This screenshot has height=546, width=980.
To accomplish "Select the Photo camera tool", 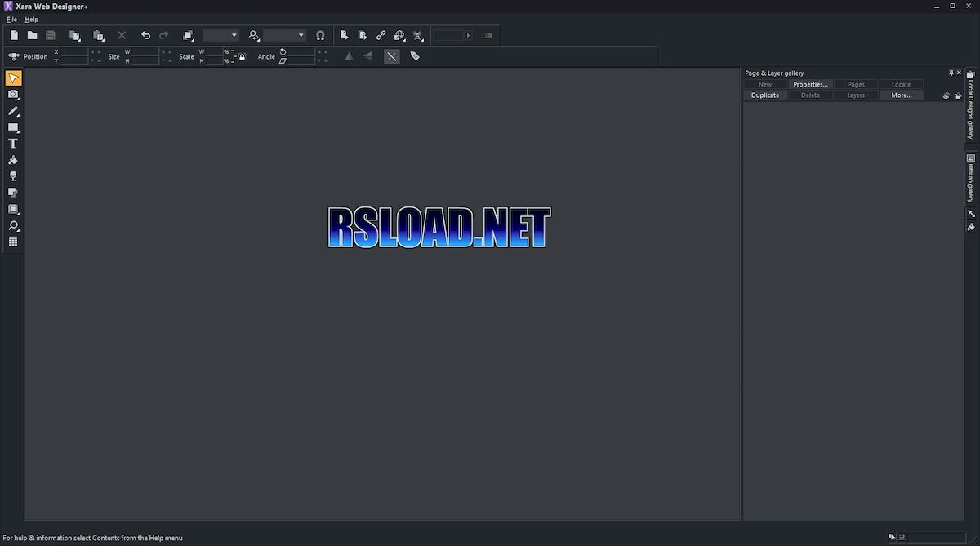I will pyautogui.click(x=13, y=95).
